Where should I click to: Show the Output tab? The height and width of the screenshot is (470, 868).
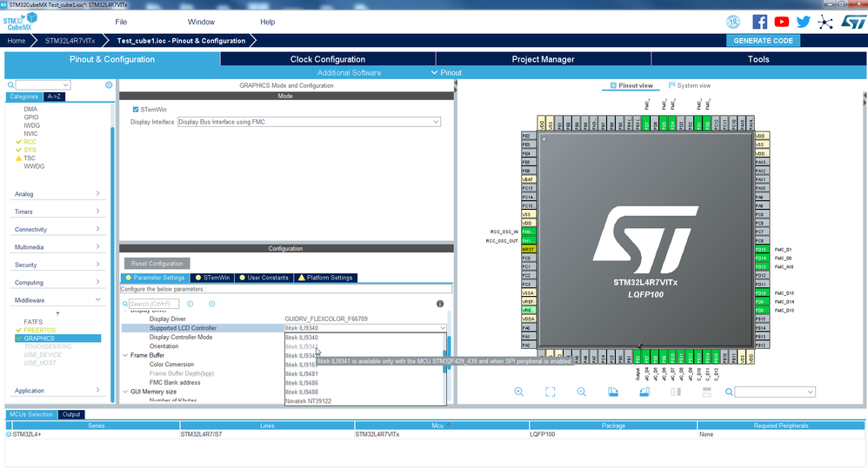point(70,414)
